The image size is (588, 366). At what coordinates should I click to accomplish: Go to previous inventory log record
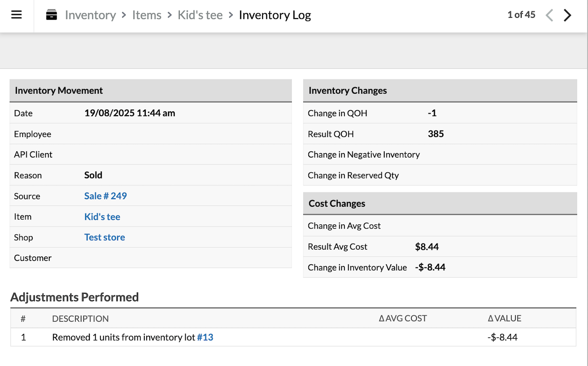(549, 16)
